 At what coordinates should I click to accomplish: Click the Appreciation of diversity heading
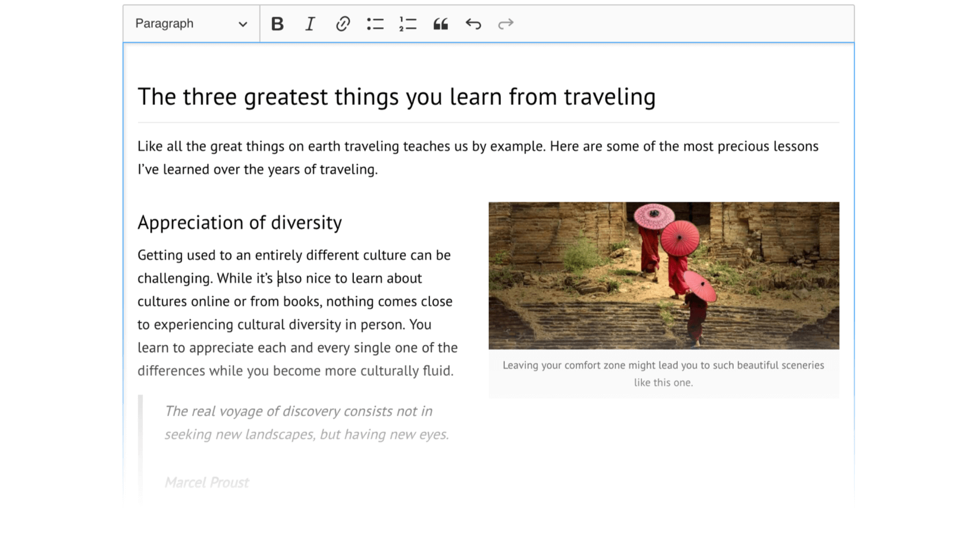(239, 223)
